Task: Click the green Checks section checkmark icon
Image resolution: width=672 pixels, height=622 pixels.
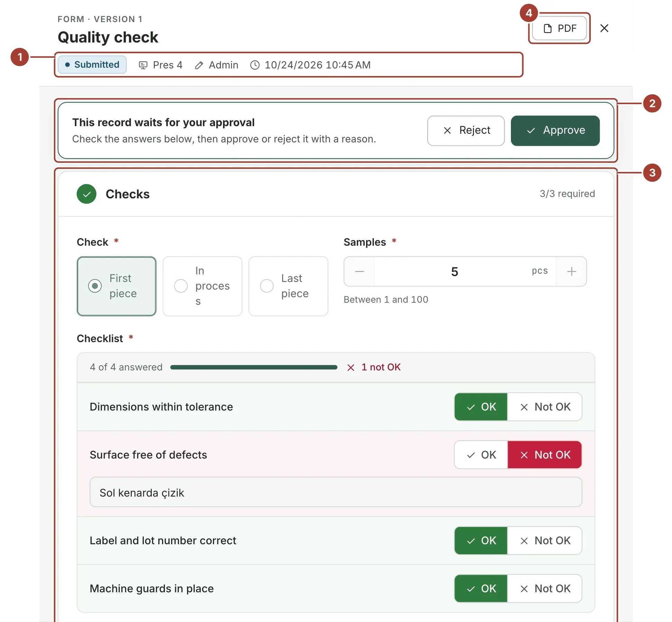Action: [x=86, y=194]
